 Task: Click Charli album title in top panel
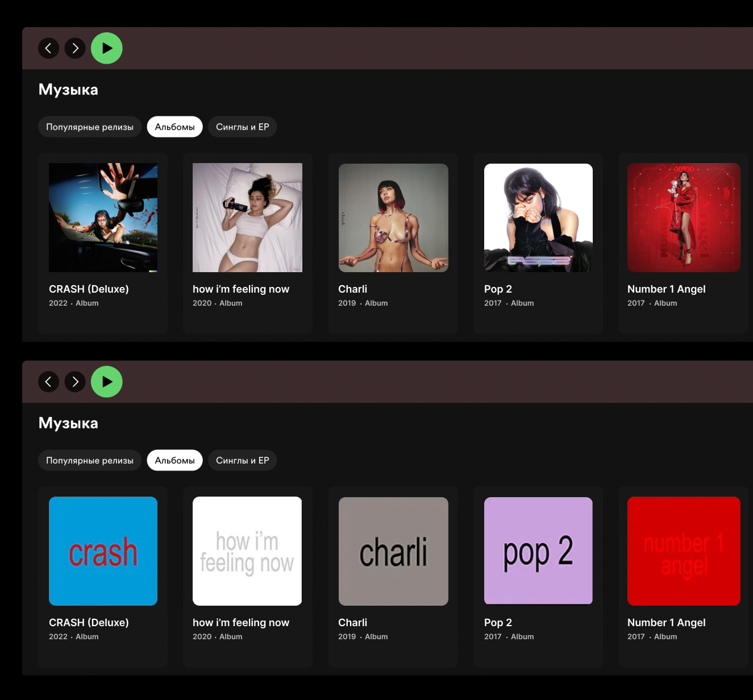353,289
